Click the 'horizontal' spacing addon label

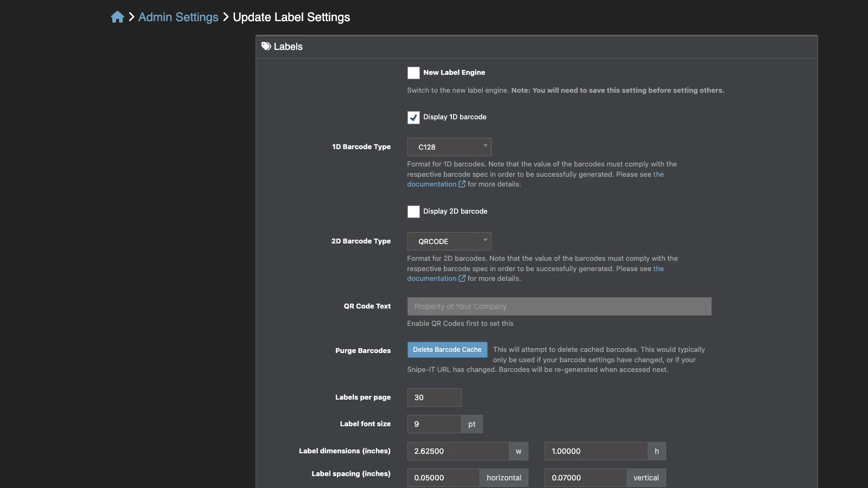[504, 478]
